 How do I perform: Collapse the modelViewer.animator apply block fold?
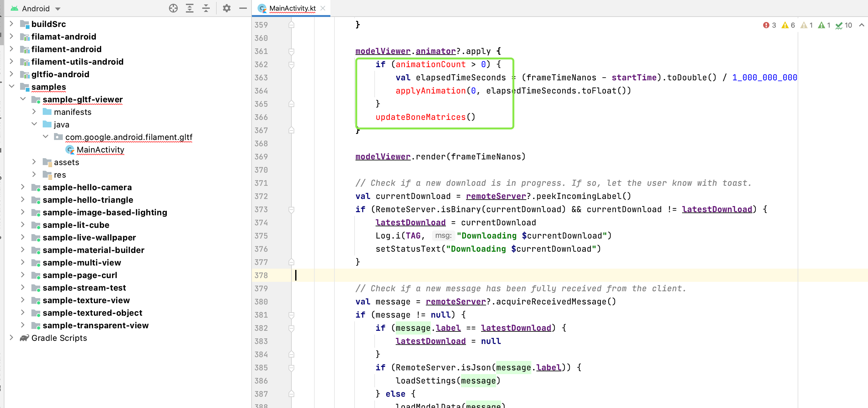pos(291,51)
